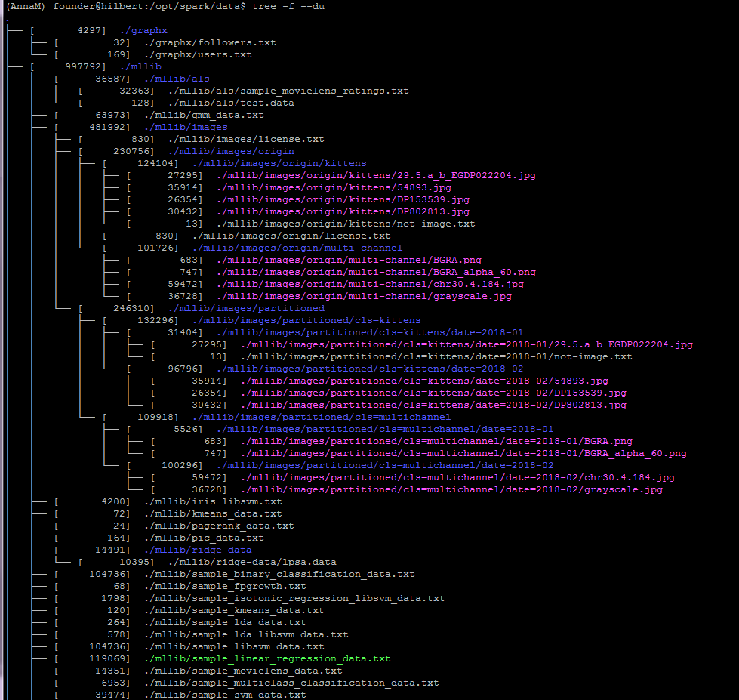Image resolution: width=739 pixels, height=700 pixels.
Task: Click ./mllib/images/origin/kittens directory
Action: coord(279,164)
